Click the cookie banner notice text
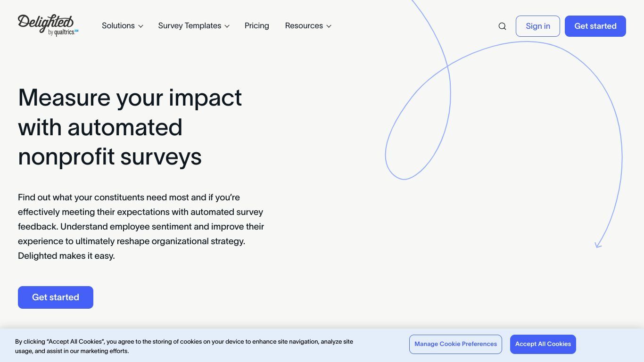Image resolution: width=644 pixels, height=362 pixels. pos(184,346)
